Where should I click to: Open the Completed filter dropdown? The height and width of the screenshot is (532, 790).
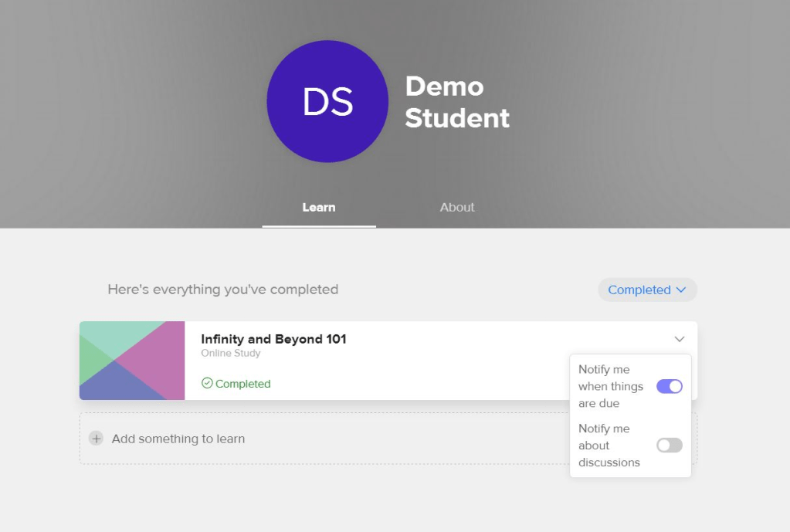tap(646, 290)
